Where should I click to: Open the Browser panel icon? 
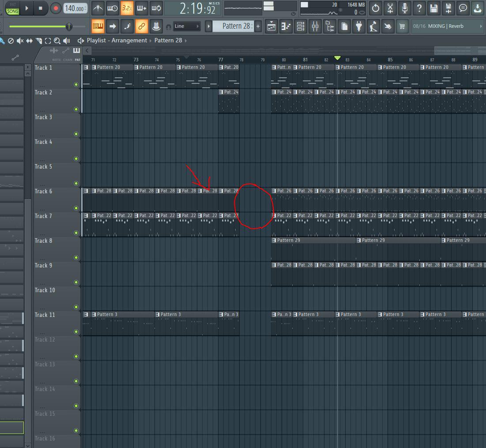click(330, 26)
